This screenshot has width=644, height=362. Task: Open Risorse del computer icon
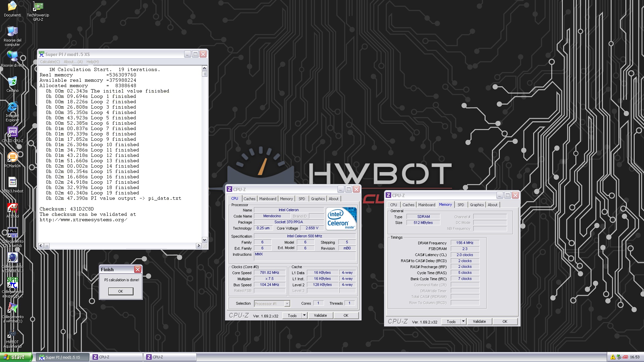point(12,36)
